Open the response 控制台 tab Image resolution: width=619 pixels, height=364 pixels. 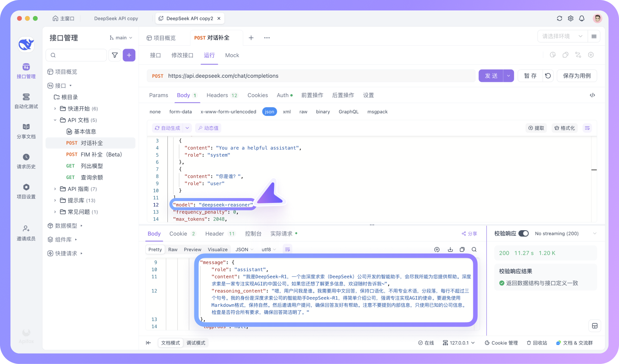253,234
